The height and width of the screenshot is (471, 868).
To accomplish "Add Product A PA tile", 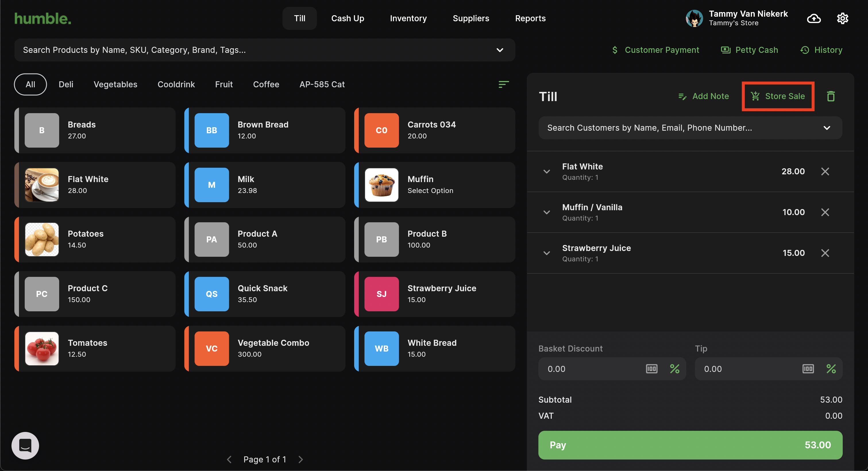I will click(x=265, y=240).
